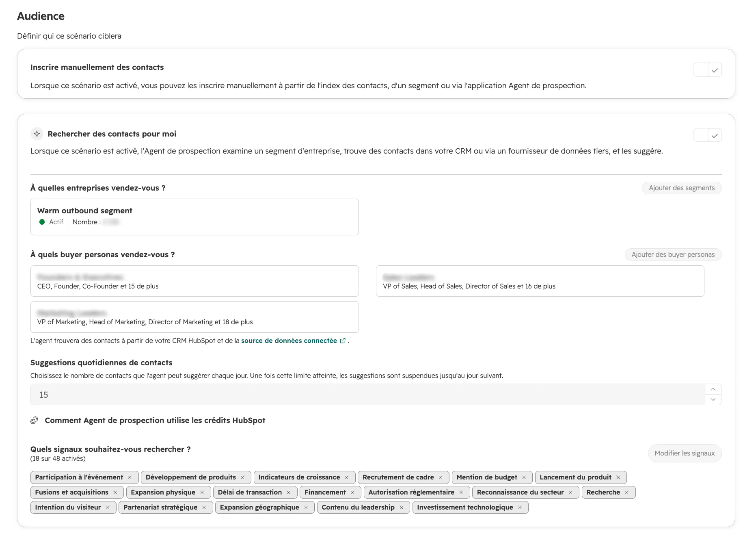Increase daily suggestions with the up arrow

713,389
